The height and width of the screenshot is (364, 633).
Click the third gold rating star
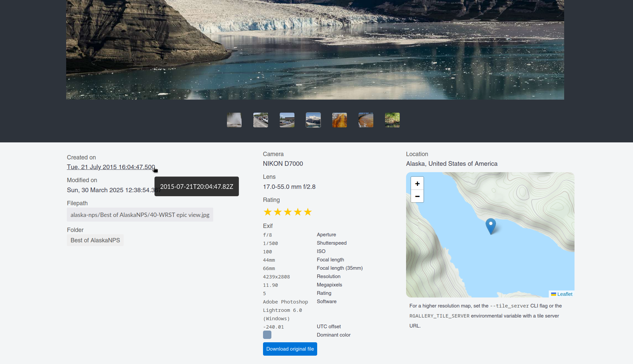pyautogui.click(x=288, y=212)
